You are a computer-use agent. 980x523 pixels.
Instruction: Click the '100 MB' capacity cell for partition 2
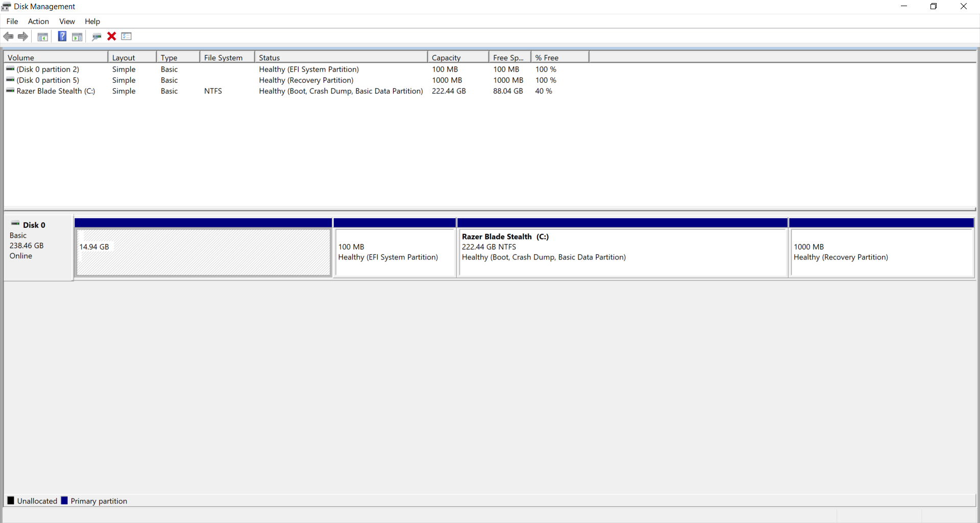[x=445, y=69]
